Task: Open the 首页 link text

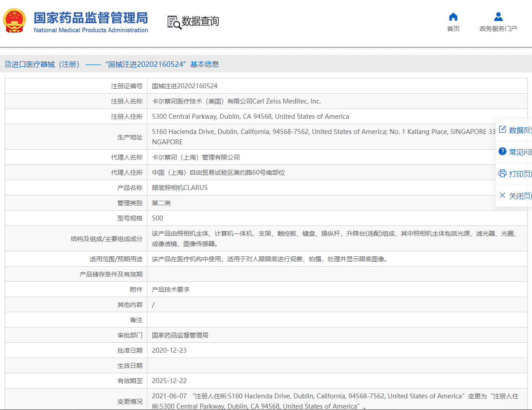Action: click(x=453, y=29)
